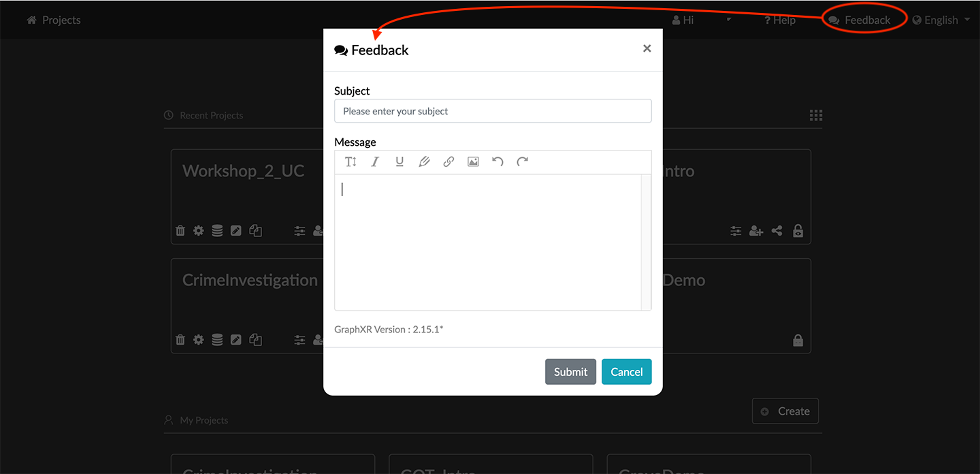This screenshot has width=980, height=474.
Task: Open Help from the navigation bar
Action: (x=779, y=20)
